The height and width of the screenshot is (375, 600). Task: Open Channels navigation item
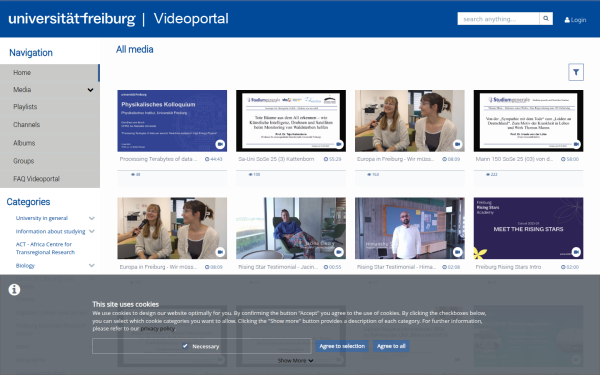pos(50,125)
